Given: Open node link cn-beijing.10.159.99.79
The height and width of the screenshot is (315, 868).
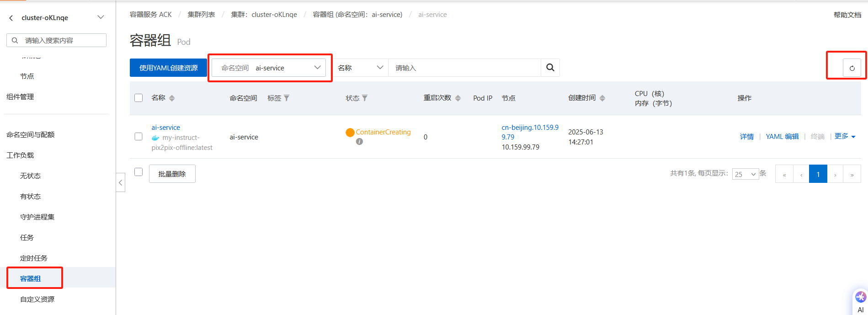Looking at the screenshot, I should click(530, 132).
